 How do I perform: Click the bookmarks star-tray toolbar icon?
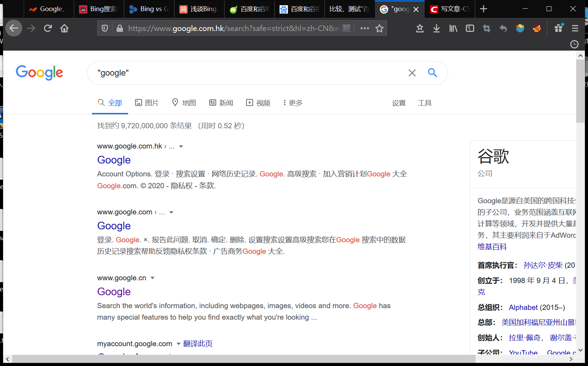[x=420, y=28]
